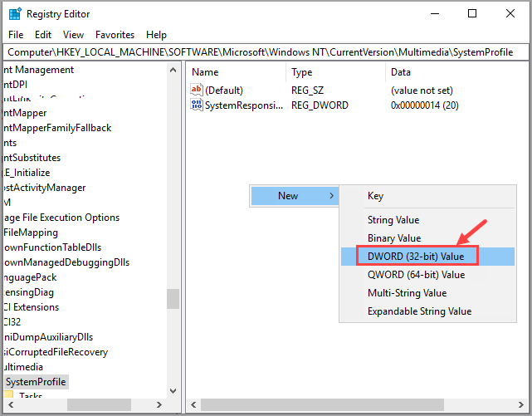The height and width of the screenshot is (416, 532).
Task: Click the Registry Editor app icon in title bar
Action: tap(15, 14)
